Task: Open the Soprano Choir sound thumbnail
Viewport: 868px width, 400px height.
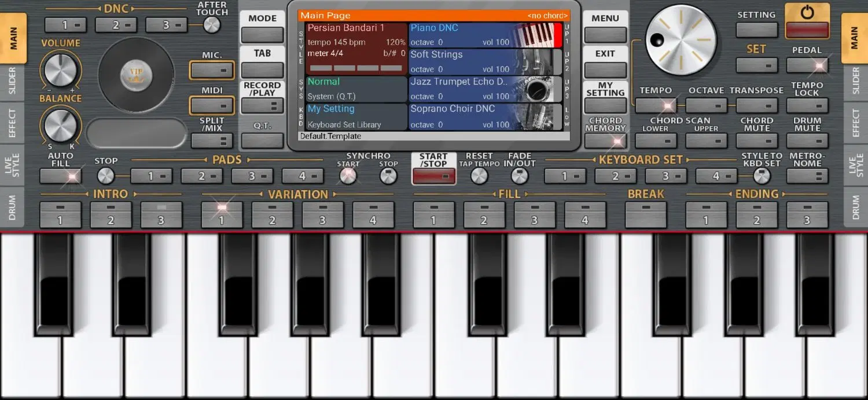Action: click(534, 116)
